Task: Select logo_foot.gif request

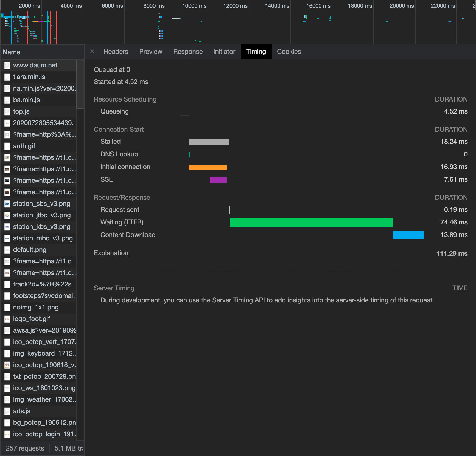Action: click(x=38, y=319)
